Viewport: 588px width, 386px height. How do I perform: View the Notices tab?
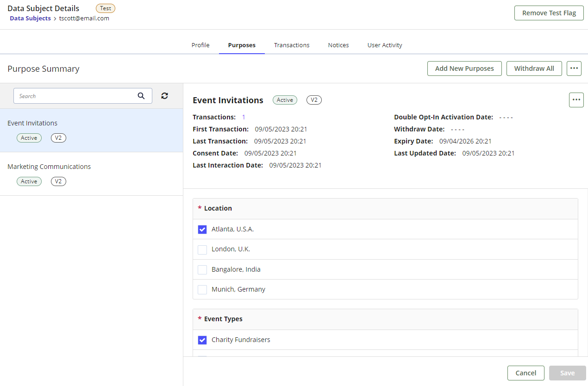click(x=338, y=45)
